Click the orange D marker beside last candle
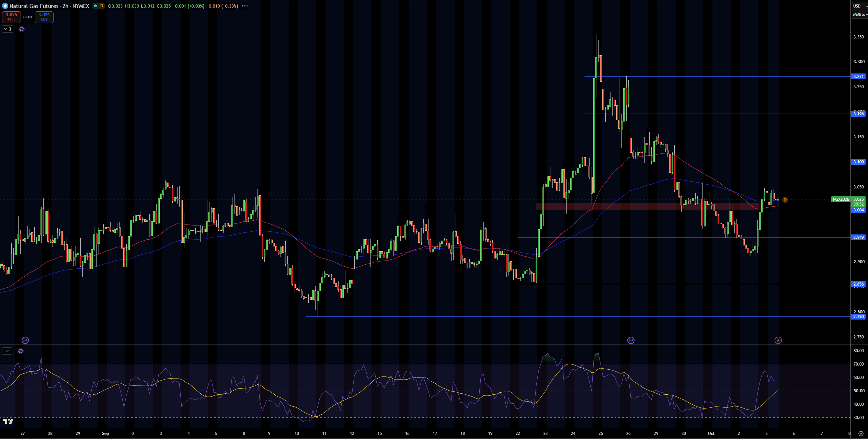The height and width of the screenshot is (439, 868). pos(785,200)
